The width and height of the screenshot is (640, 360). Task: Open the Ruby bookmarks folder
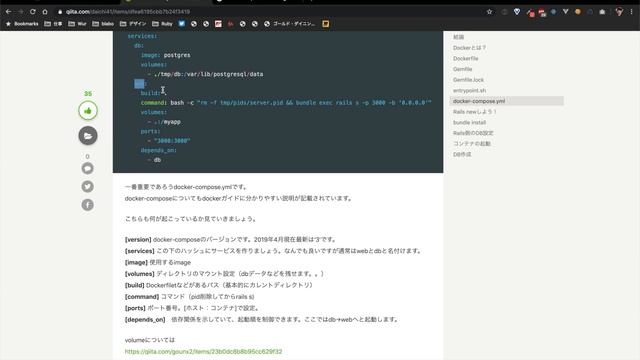pos(162,24)
